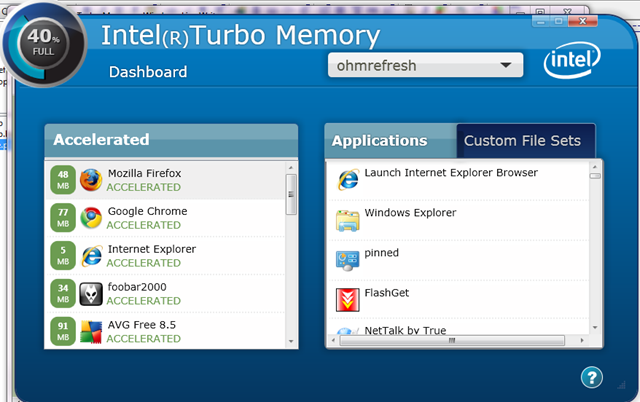The width and height of the screenshot is (640, 402).
Task: Select Google Chrome in Accelerated list
Action: (x=165, y=218)
